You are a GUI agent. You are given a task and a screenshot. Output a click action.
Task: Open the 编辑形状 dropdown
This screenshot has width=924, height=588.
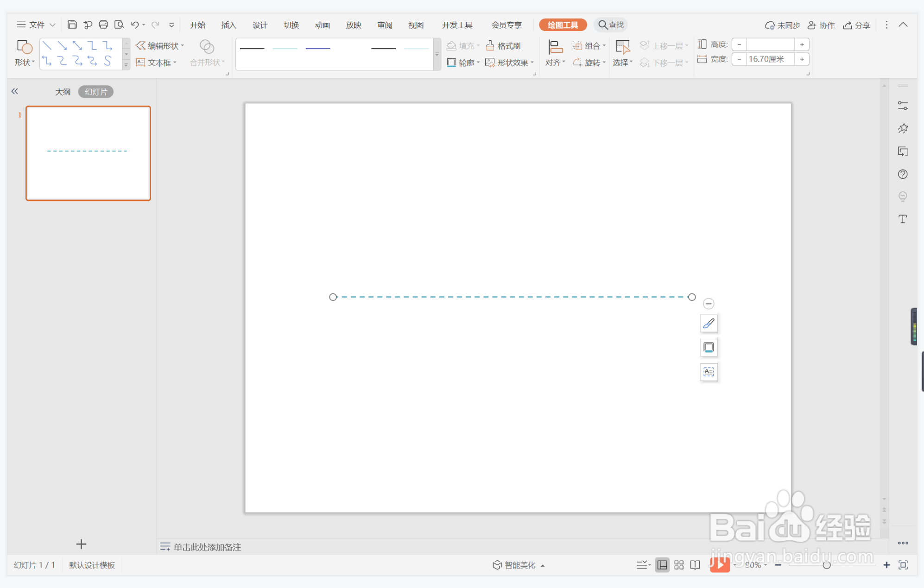click(160, 45)
